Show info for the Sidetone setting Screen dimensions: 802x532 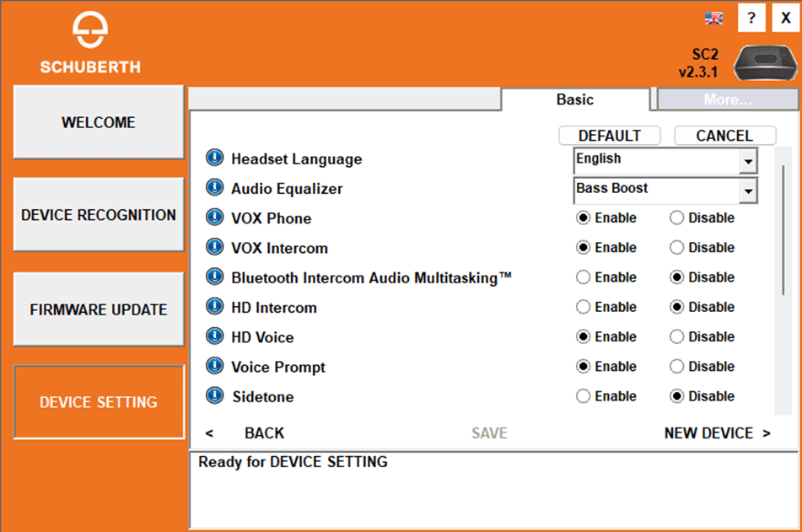215,396
